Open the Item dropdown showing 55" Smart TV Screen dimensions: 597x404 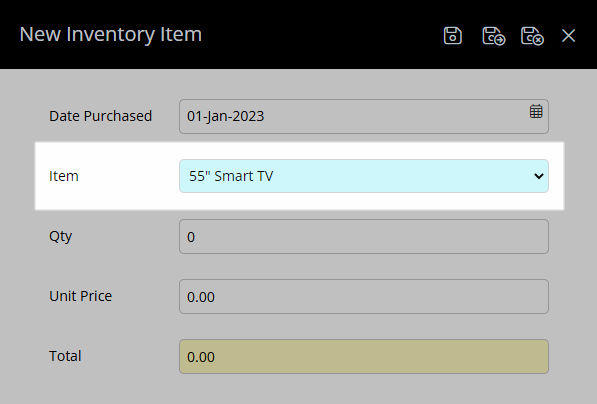pyautogui.click(x=364, y=176)
